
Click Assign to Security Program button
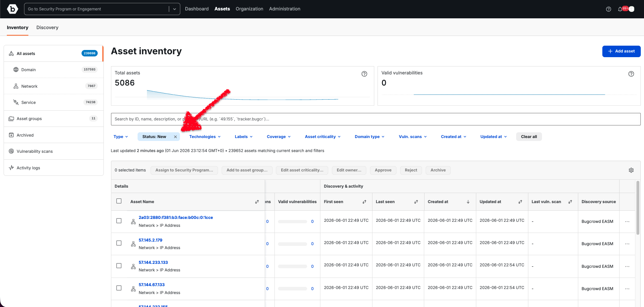(x=184, y=170)
